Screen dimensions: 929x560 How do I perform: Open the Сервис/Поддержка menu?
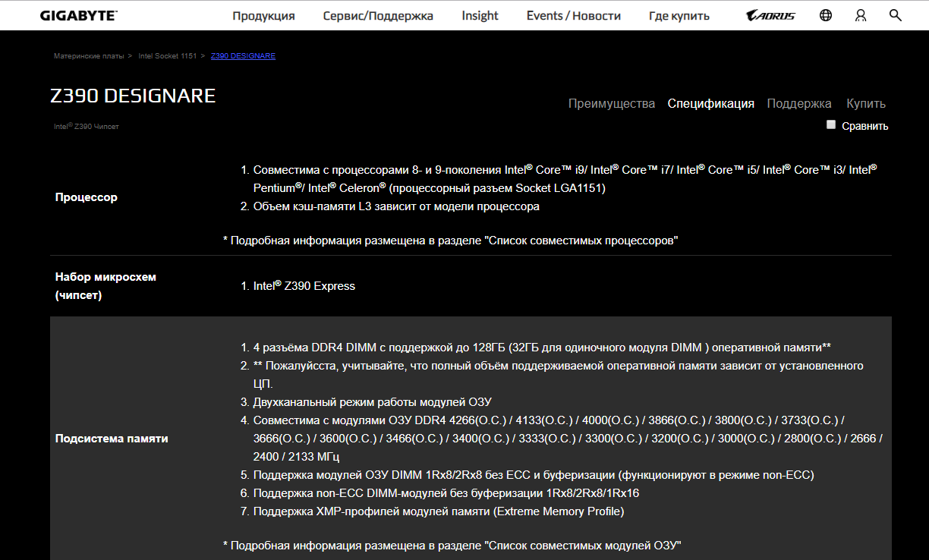tap(378, 15)
